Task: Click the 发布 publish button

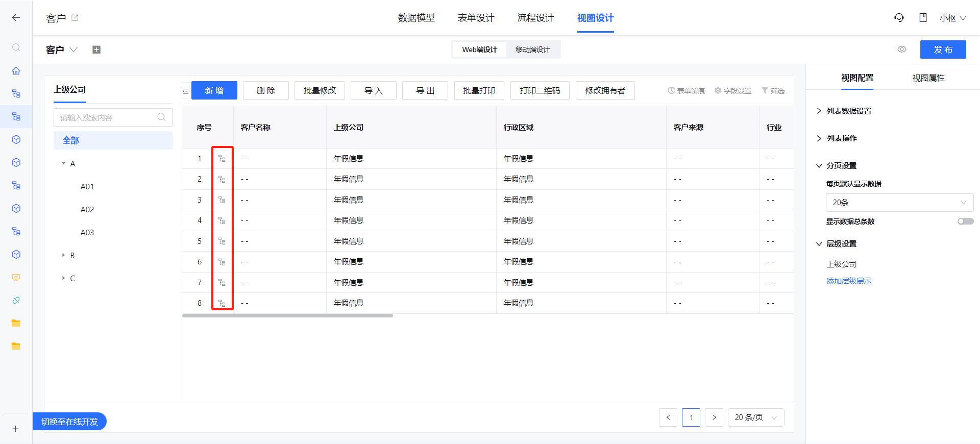Action: click(x=943, y=50)
